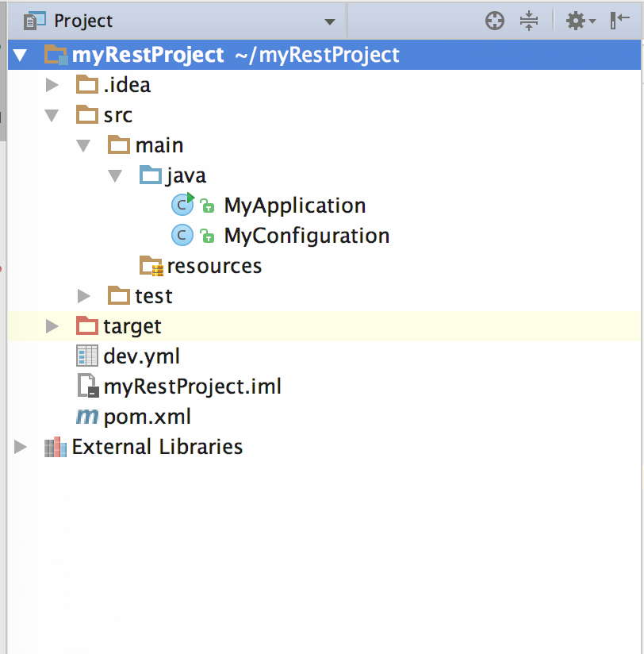Viewport: 644px width, 654px height.
Task: Collapse the main folder
Action: (x=84, y=145)
